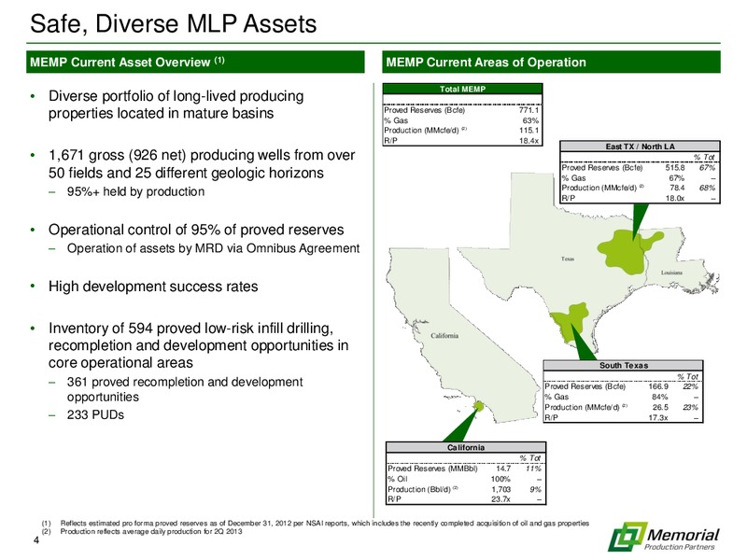The width and height of the screenshot is (747, 560).
Task: Click the Total MEMP R/P value 18.4x
Action: click(529, 141)
